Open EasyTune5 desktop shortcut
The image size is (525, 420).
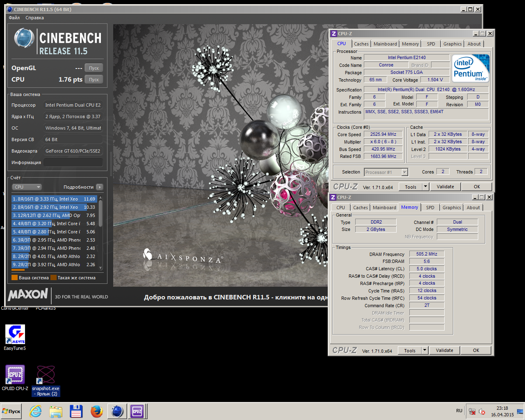coord(15,338)
